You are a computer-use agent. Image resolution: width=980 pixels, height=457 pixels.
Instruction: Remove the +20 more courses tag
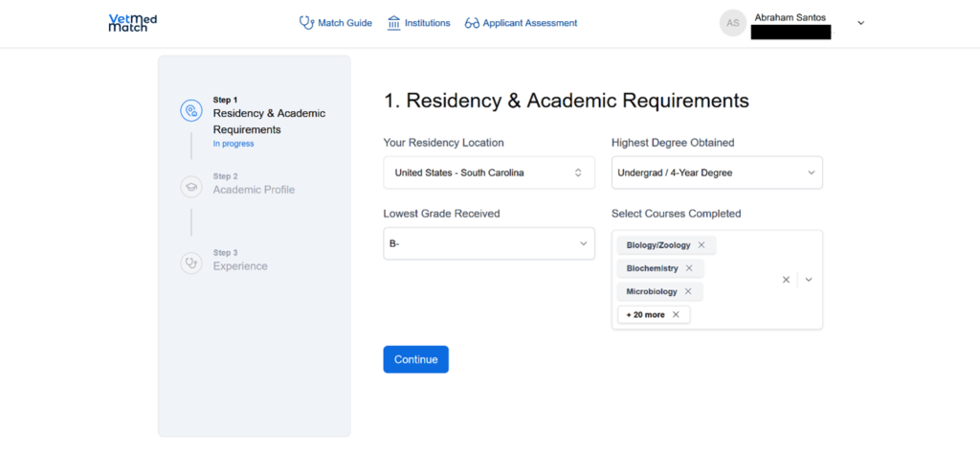[676, 314]
